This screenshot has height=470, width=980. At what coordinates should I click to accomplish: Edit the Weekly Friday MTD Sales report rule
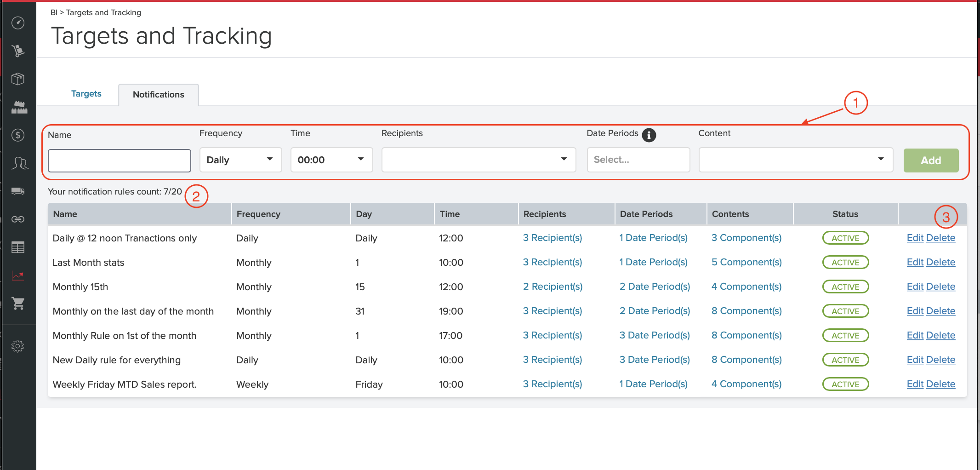[915, 384]
